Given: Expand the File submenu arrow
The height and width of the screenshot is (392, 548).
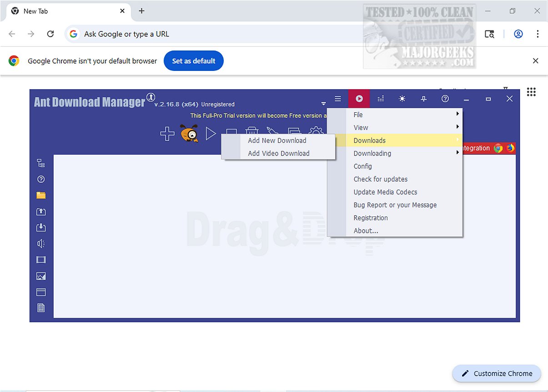Looking at the screenshot, I should coord(458,114).
